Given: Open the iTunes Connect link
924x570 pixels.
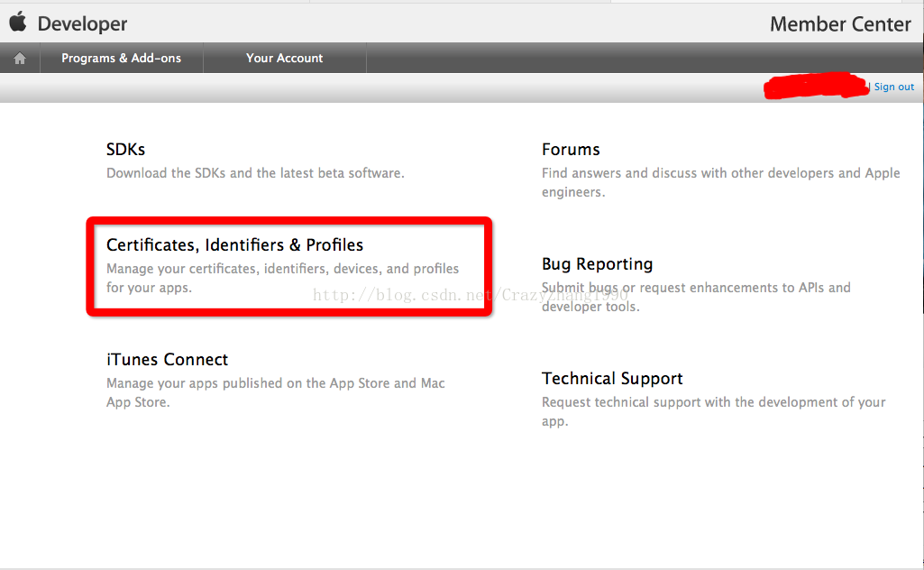Looking at the screenshot, I should pos(167,359).
